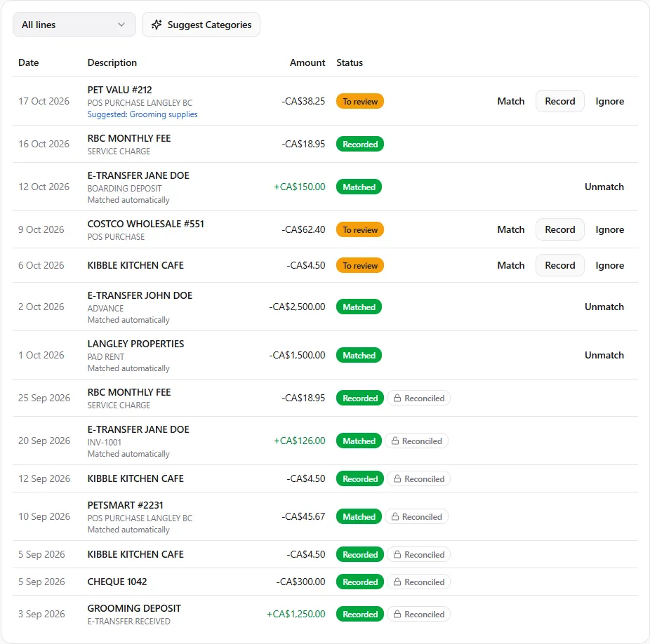Image resolution: width=650 pixels, height=644 pixels.
Task: Click the sparkle icon in Suggest Categories
Action: [x=157, y=25]
